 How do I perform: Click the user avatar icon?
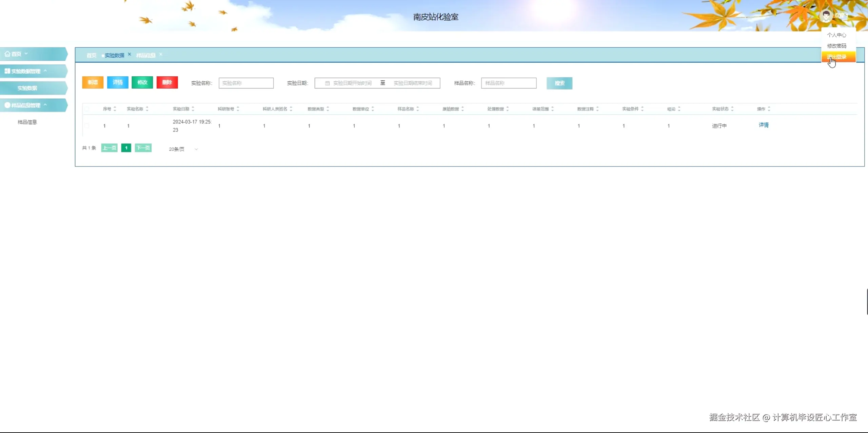(x=826, y=16)
